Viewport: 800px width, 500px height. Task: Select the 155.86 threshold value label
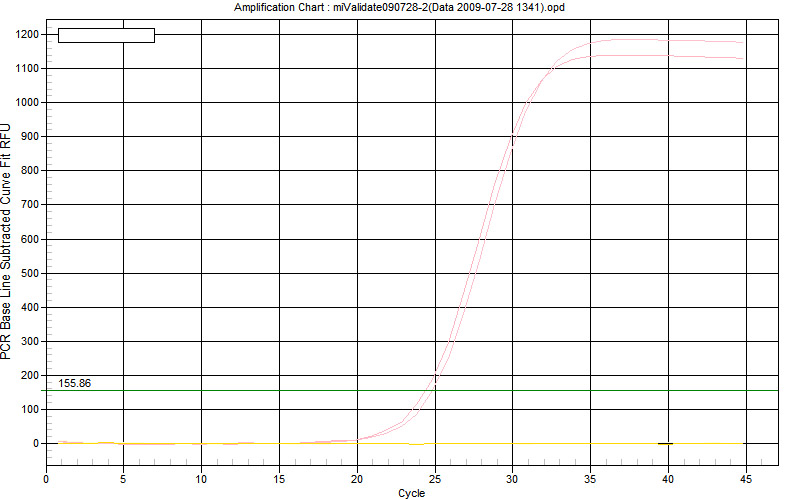[74, 383]
